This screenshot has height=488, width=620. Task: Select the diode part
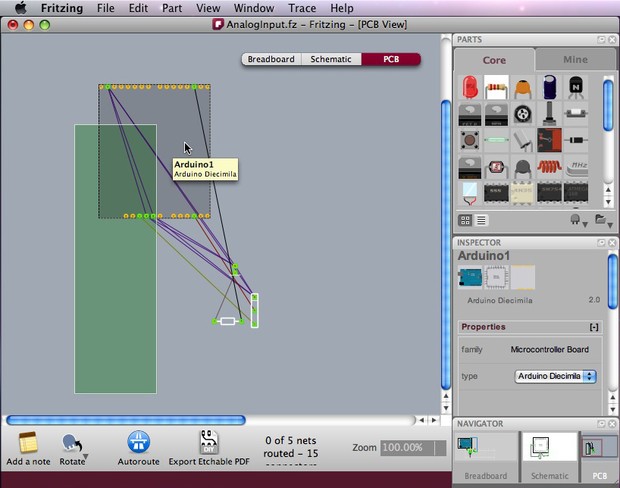click(x=576, y=140)
